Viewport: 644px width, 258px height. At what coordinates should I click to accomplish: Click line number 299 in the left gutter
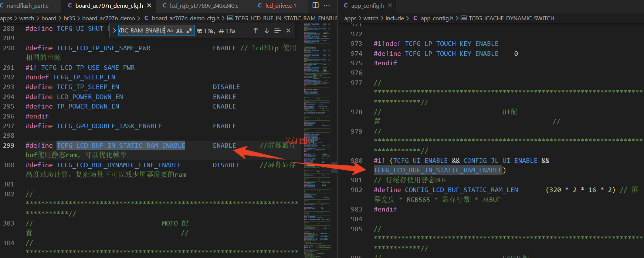tap(9, 145)
